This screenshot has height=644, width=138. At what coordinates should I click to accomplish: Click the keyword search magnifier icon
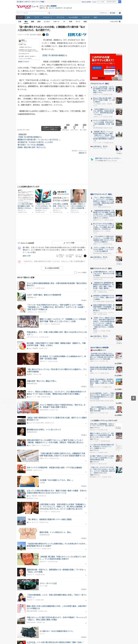pyautogui.click(x=49, y=13)
